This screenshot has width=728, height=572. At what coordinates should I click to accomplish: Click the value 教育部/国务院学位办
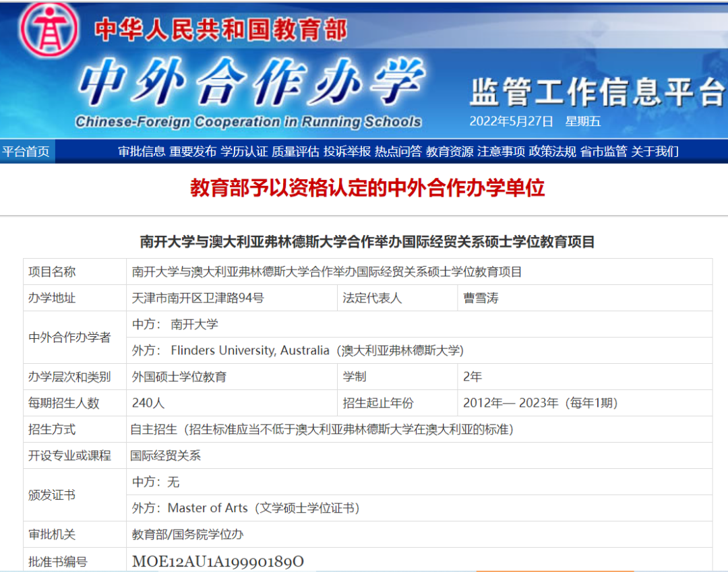187,534
